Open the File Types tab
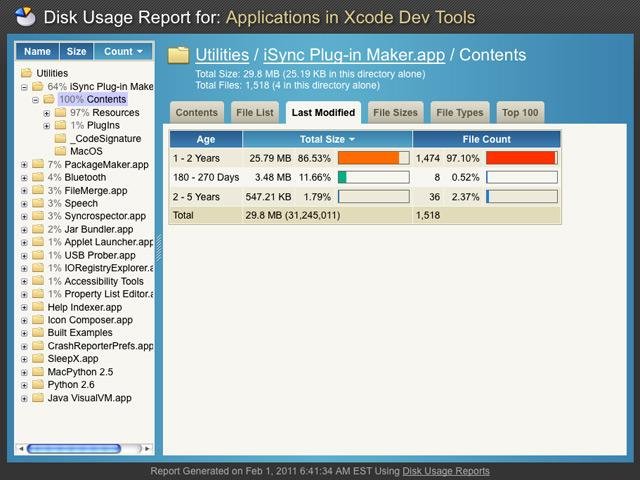This screenshot has height=480, width=640. coord(460,113)
